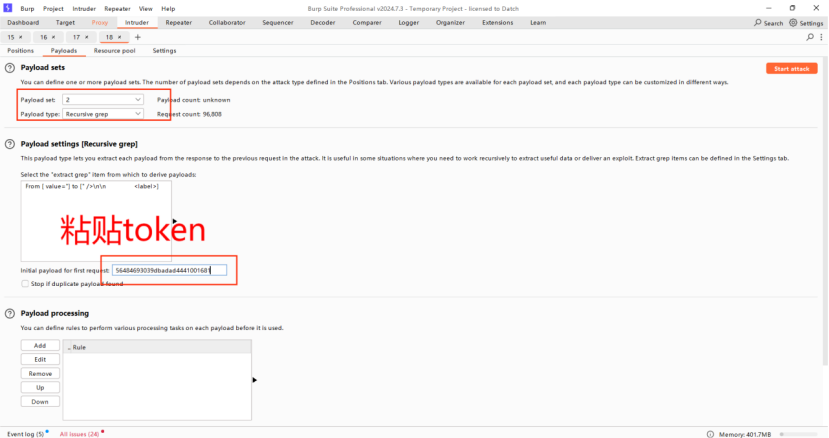Viewport: 829px width, 438px height.
Task: Open the Project menu
Action: pyautogui.click(x=53, y=8)
